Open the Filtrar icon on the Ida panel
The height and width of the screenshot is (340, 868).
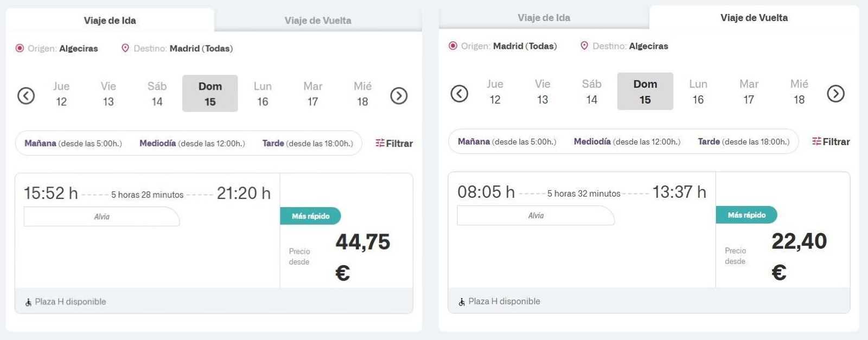pyautogui.click(x=379, y=143)
